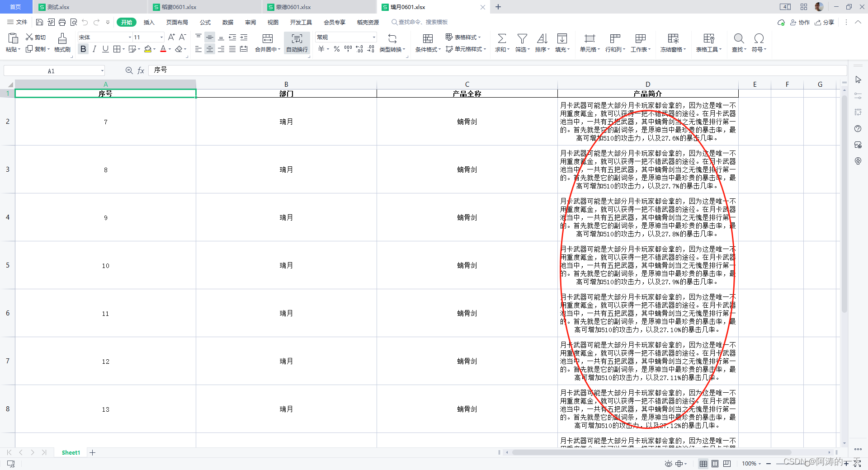Screen dimensions: 868x470
Task: Click the Format Painter (格式刷) brush icon
Action: pos(62,38)
